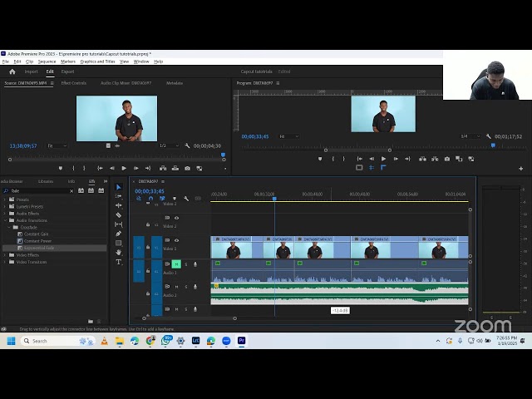Open Program monitor 1/4 resolution dropdown

(470, 136)
